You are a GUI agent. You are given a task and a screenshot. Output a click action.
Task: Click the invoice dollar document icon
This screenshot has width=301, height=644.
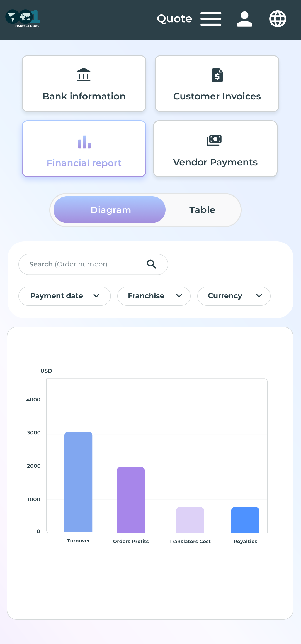click(217, 75)
